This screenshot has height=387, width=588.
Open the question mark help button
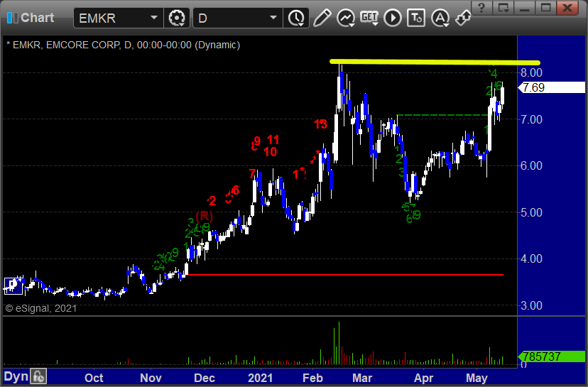[x=482, y=8]
